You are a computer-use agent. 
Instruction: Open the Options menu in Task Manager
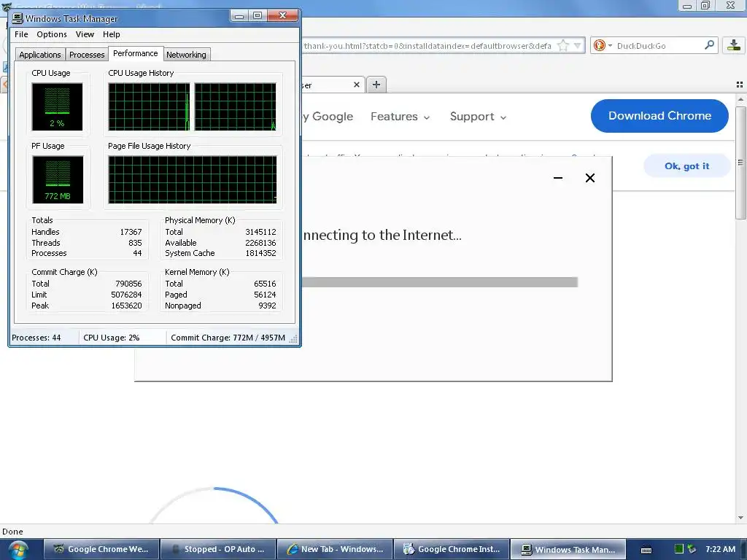(52, 34)
